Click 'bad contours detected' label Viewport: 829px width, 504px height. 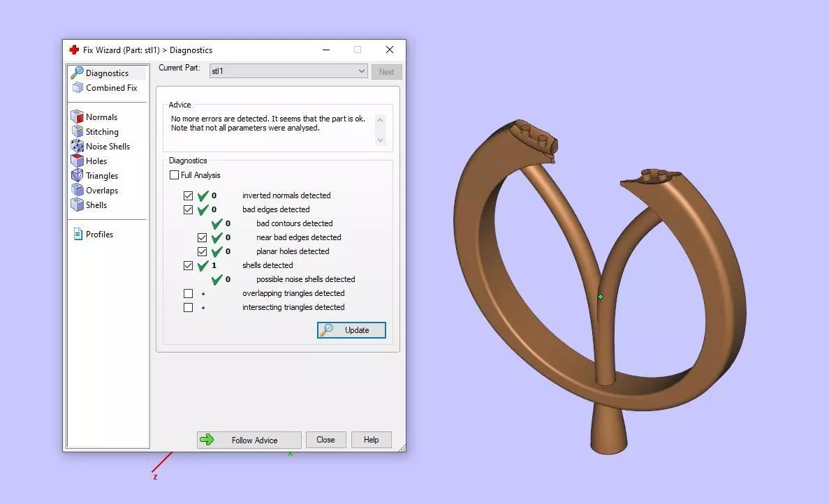(295, 223)
